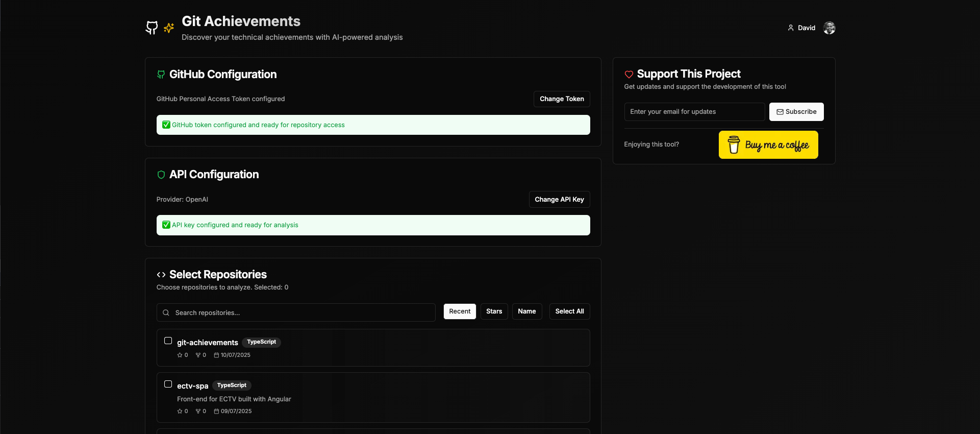Click the ectv-spa repository name
The image size is (980, 434).
pos(192,386)
